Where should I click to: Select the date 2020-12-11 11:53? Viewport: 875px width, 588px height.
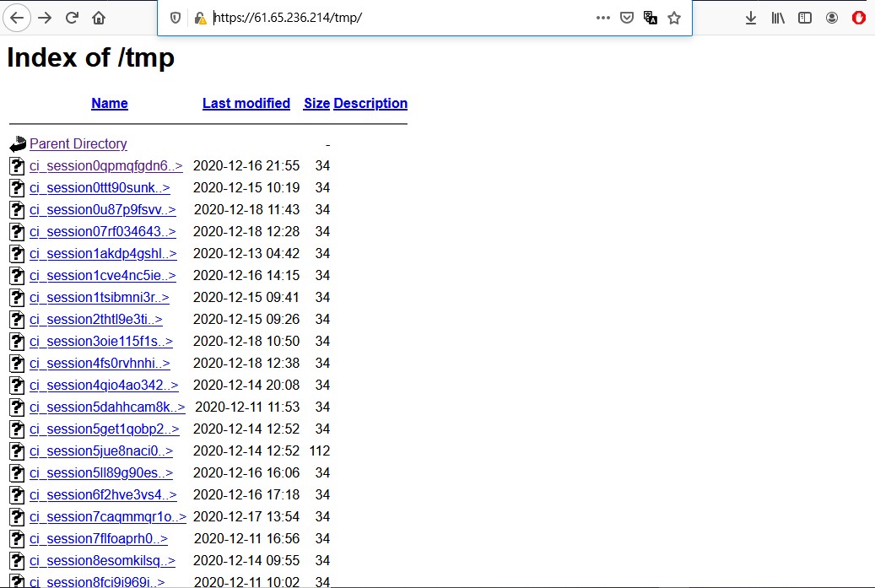pyautogui.click(x=247, y=407)
